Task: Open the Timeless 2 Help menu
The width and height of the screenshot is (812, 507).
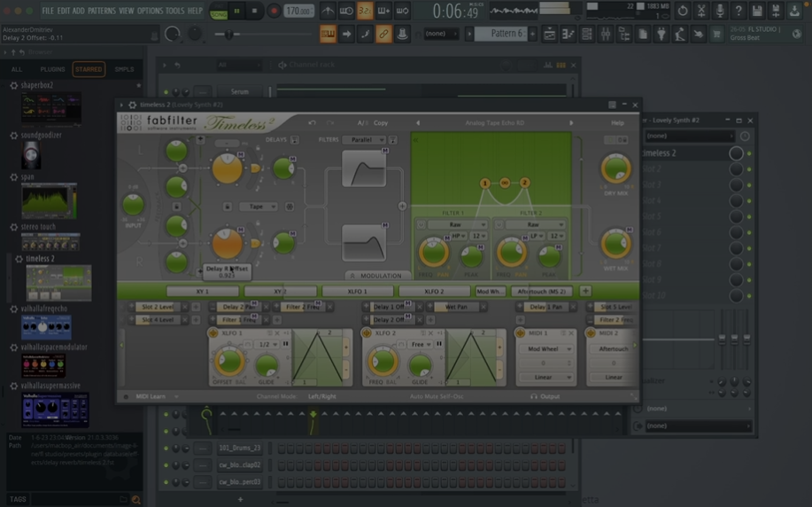Action: click(x=617, y=123)
